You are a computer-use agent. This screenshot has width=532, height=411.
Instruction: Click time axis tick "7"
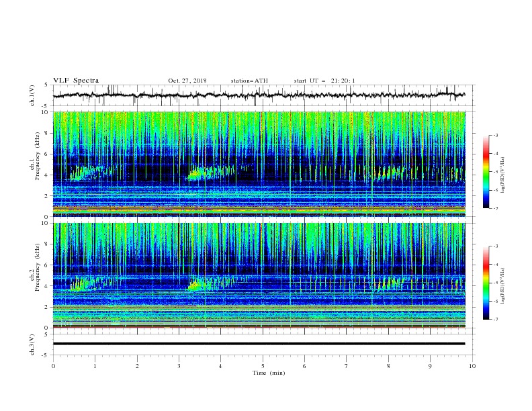[347, 366]
